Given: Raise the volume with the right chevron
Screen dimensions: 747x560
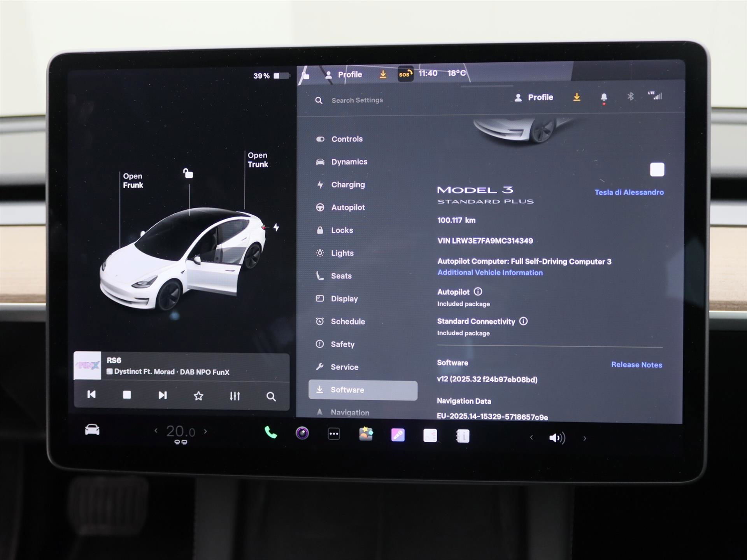Looking at the screenshot, I should coord(584,438).
